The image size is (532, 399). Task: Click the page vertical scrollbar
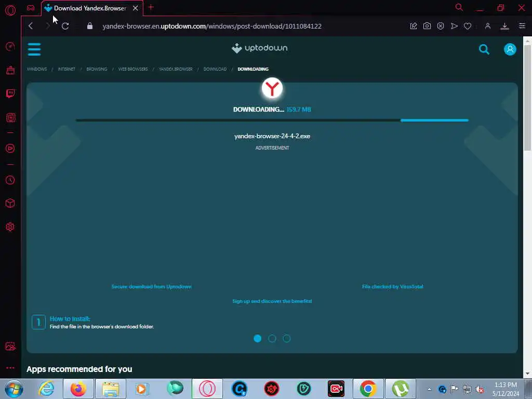click(x=527, y=98)
